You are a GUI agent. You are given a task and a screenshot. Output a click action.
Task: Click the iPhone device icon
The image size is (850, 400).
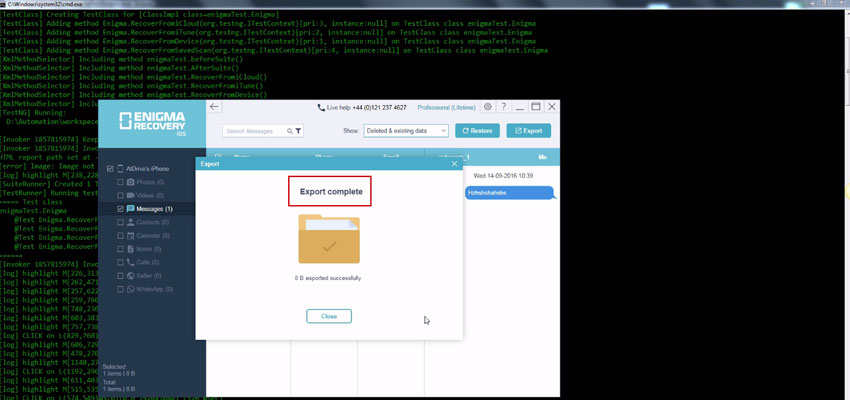120,169
